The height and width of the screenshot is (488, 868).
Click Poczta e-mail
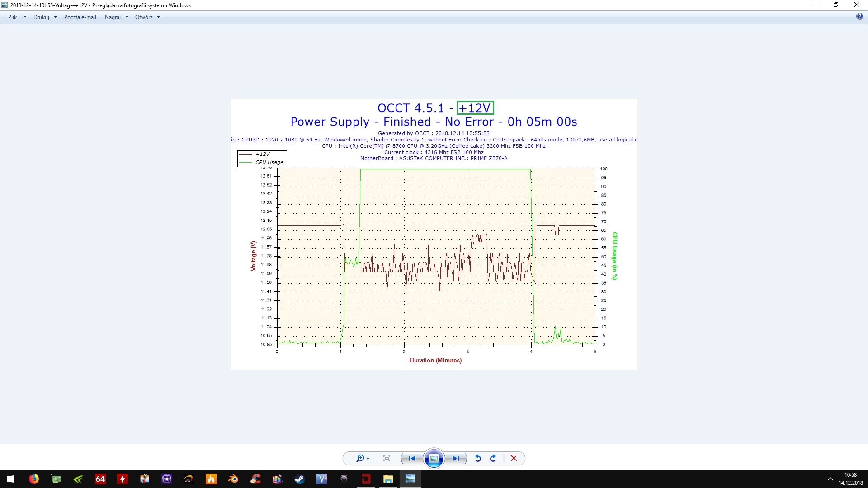80,17
